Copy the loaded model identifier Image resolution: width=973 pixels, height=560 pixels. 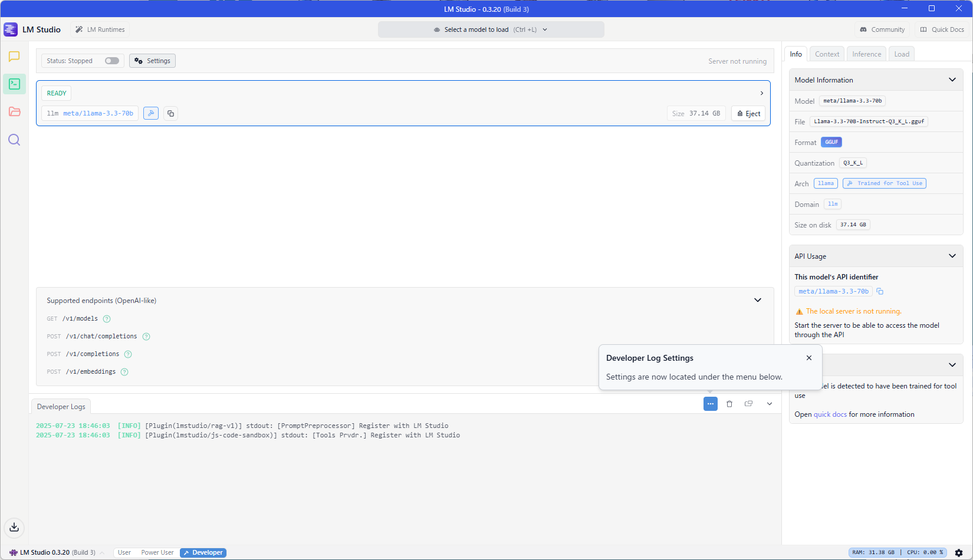point(170,113)
